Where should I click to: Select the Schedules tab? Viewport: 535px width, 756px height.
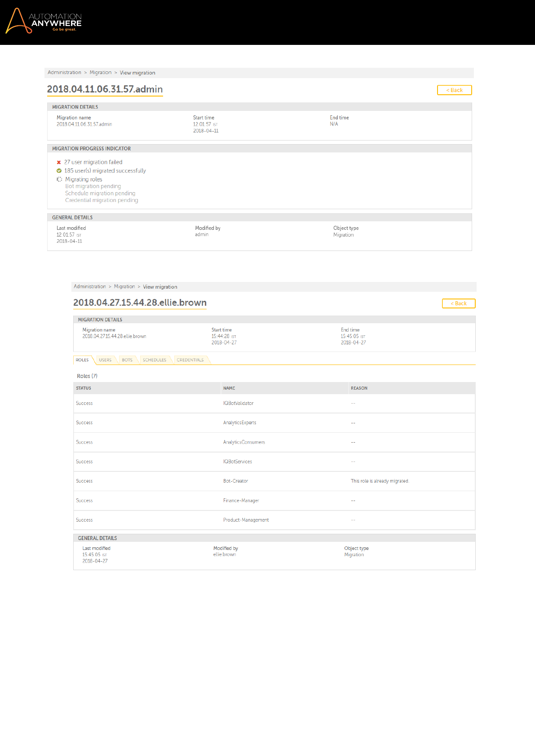coord(155,360)
